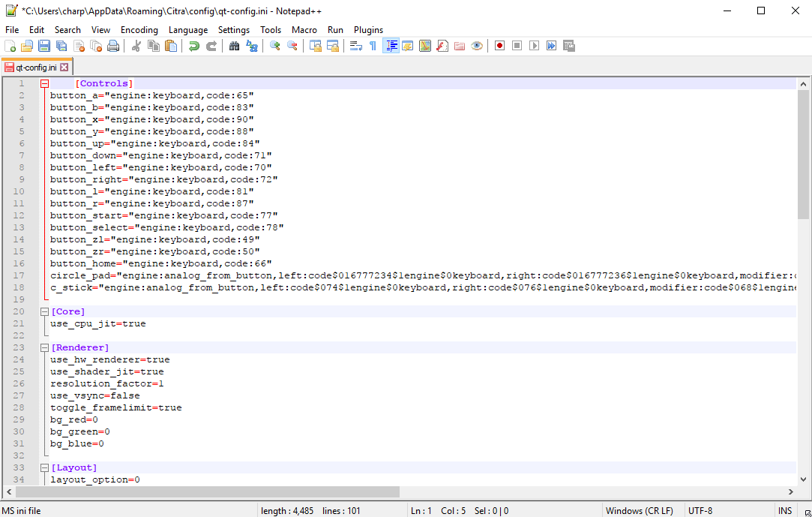This screenshot has height=517, width=812.
Task: Open the Encoding menu
Action: 139,30
